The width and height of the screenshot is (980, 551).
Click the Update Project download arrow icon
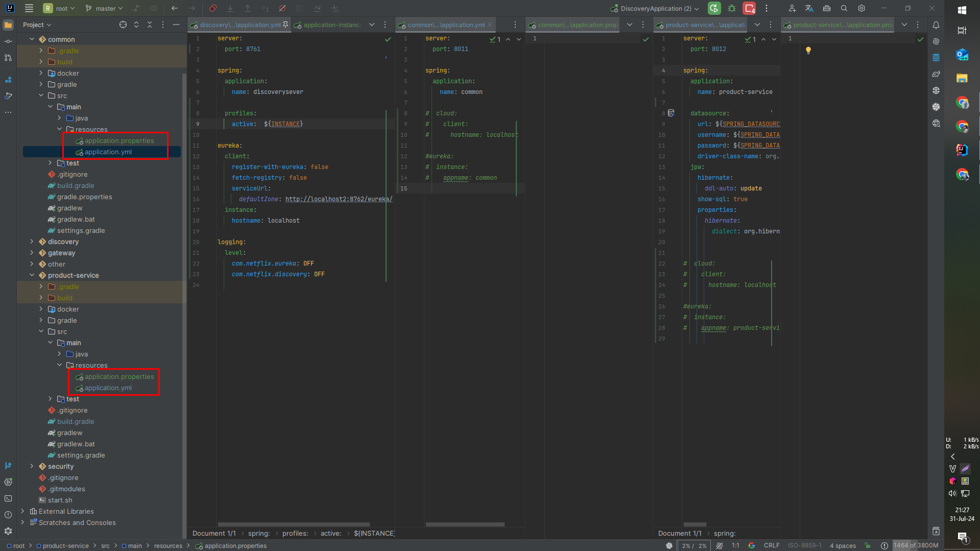click(x=230, y=8)
